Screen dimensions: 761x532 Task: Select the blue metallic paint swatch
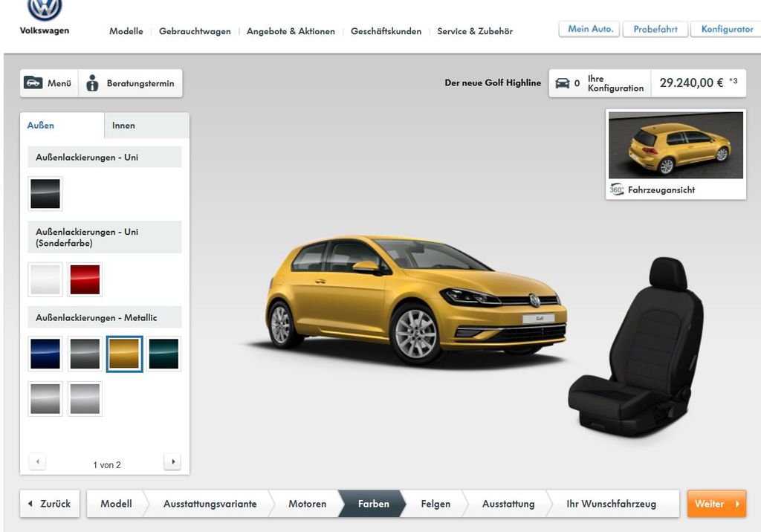[x=45, y=354]
